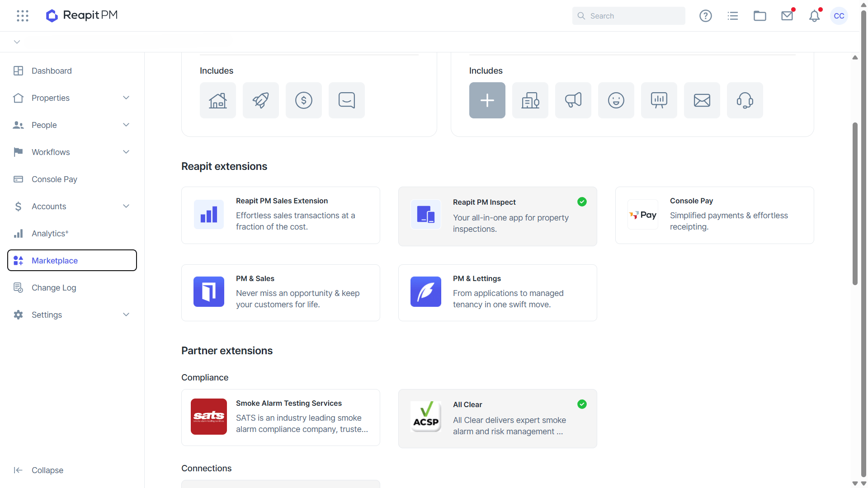Click the help question mark icon

(705, 16)
